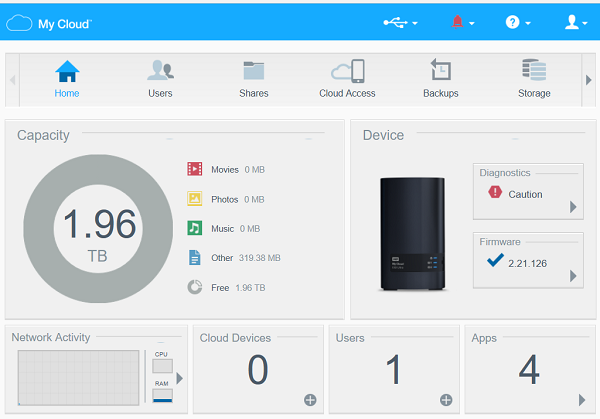Expand the user account dropdown arrow
Viewport: 600px width, 419px height.
click(x=585, y=23)
